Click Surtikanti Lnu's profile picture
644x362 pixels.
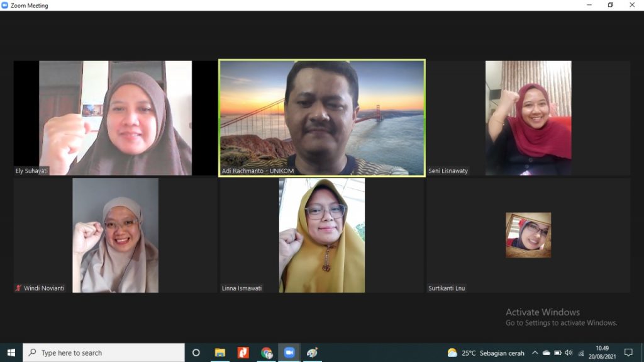[528, 235]
